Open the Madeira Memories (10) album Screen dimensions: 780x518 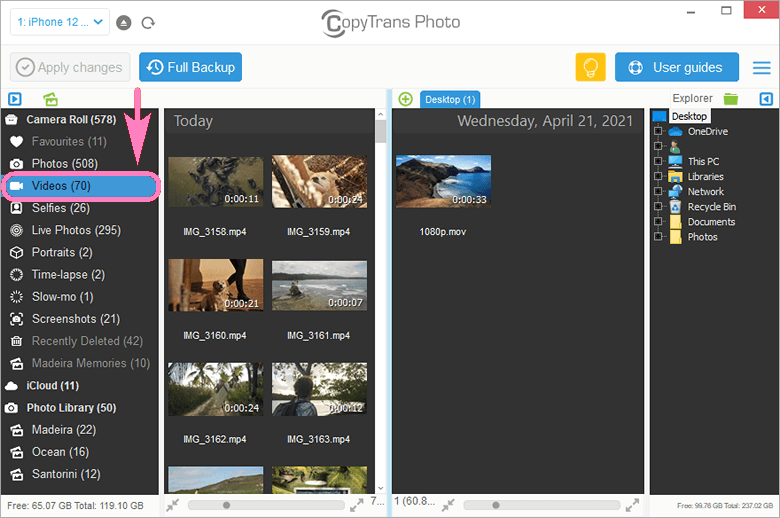coord(80,363)
